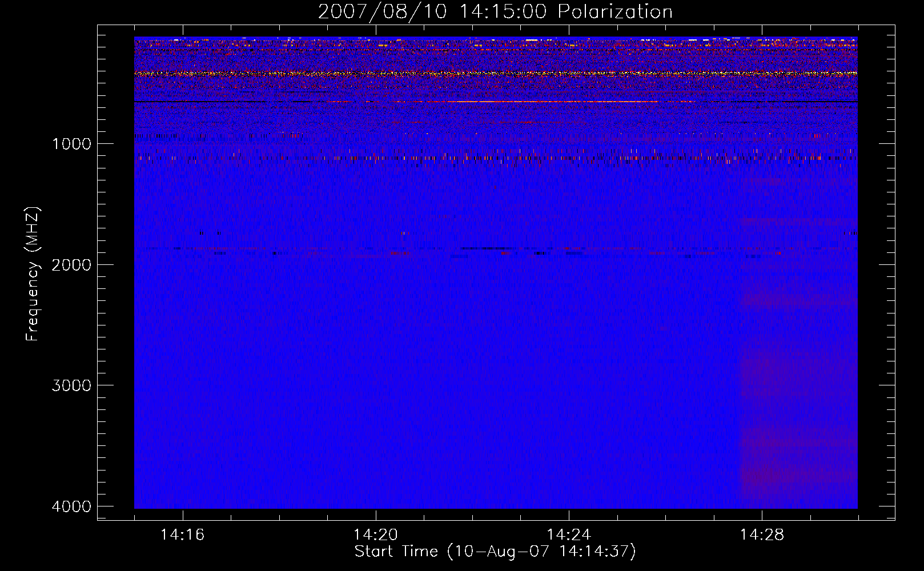The height and width of the screenshot is (571, 924).
Task: Click the '3000' frequency tick label
Action: click(x=71, y=385)
